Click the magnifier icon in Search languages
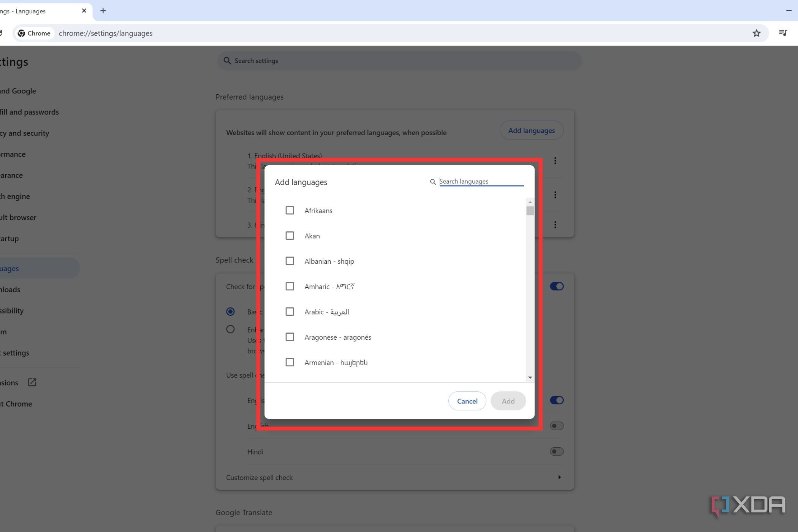The image size is (798, 532). (x=433, y=182)
